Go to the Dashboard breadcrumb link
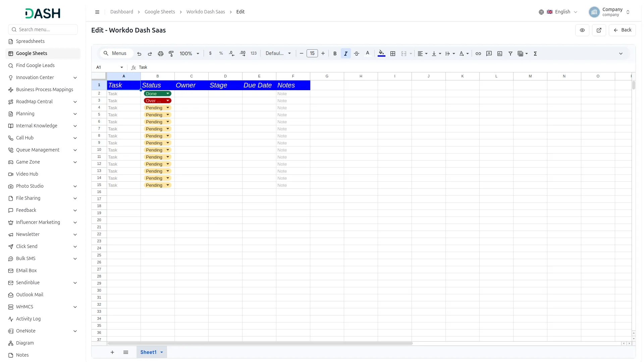 (122, 12)
